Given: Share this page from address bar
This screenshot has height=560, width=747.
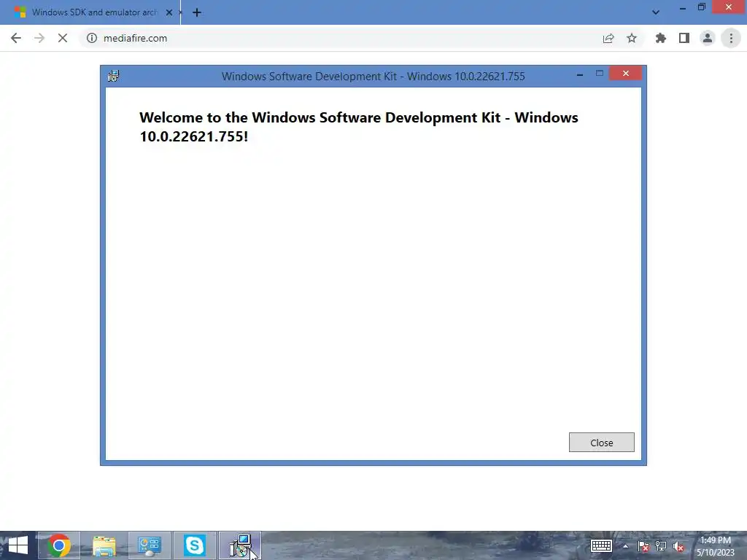Looking at the screenshot, I should pyautogui.click(x=608, y=38).
